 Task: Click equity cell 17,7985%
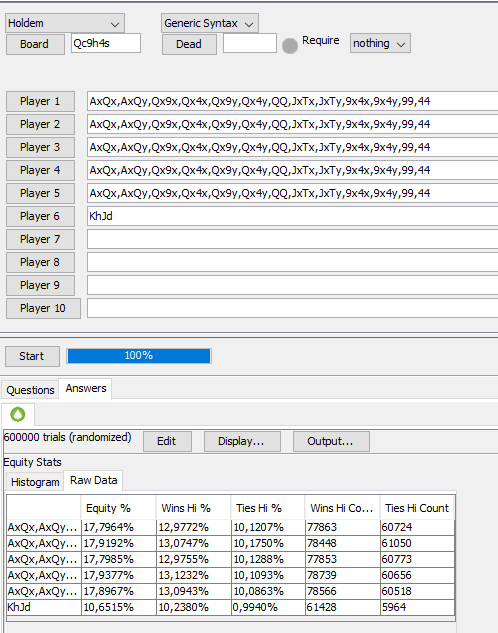119,559
